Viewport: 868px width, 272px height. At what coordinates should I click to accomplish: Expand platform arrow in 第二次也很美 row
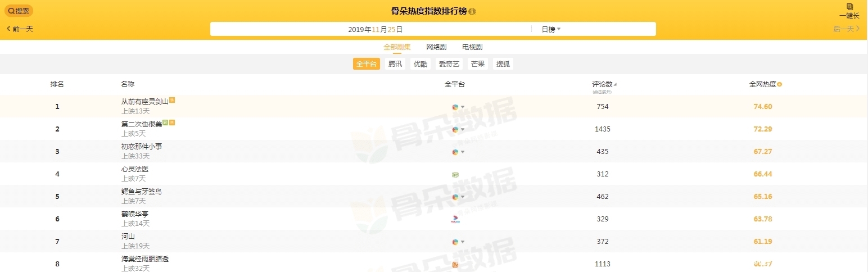[463, 129]
